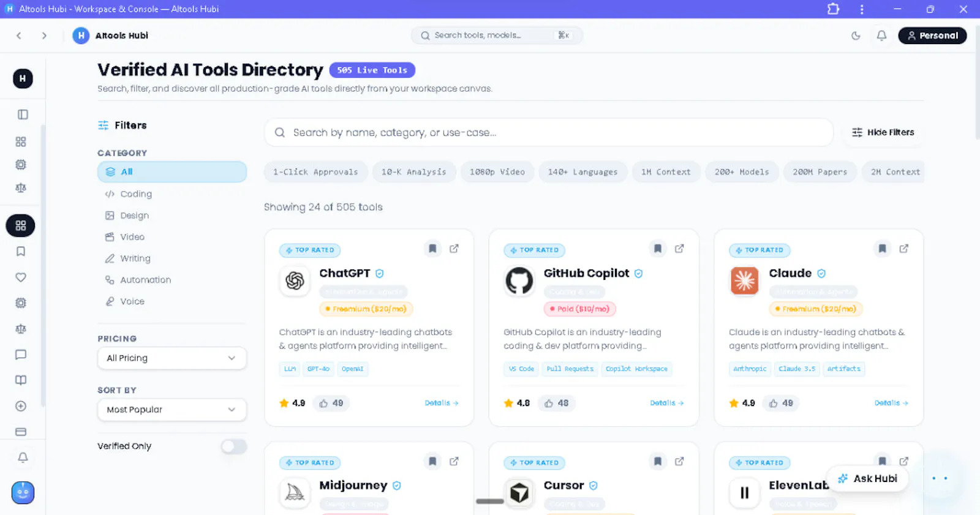Screen dimensions: 980x515
Task: Bookmark the ChatGPT card
Action: click(432, 249)
